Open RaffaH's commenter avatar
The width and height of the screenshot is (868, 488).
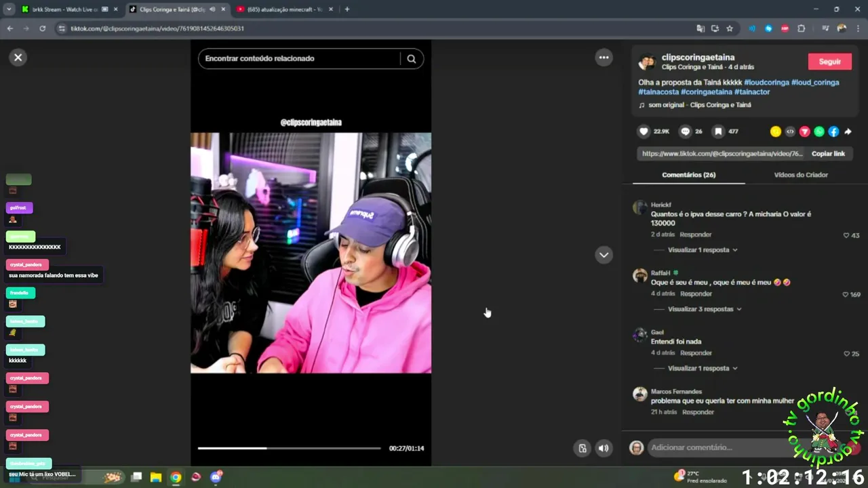click(x=640, y=275)
